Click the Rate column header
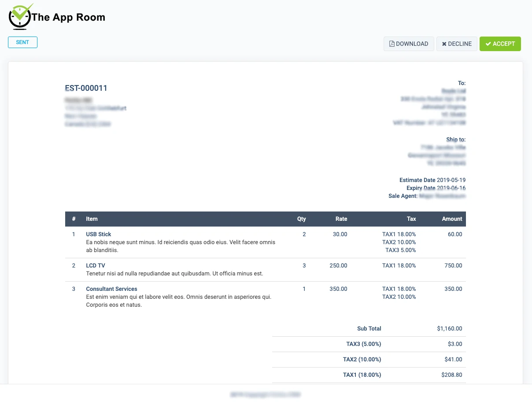 point(341,219)
